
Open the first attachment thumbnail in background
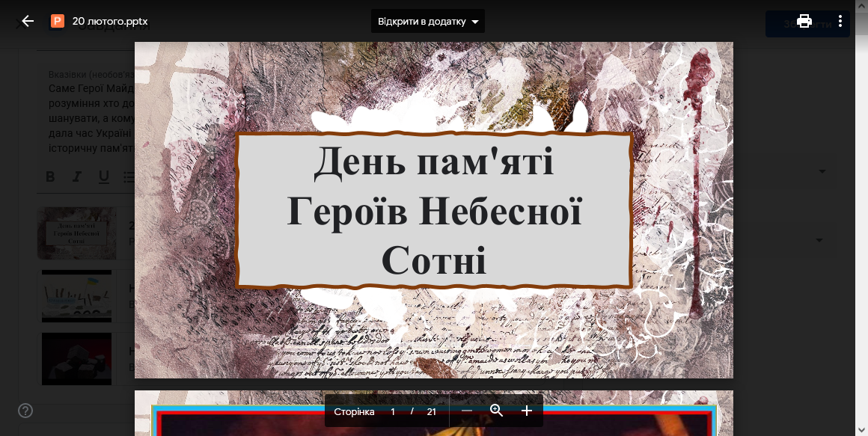(77, 233)
